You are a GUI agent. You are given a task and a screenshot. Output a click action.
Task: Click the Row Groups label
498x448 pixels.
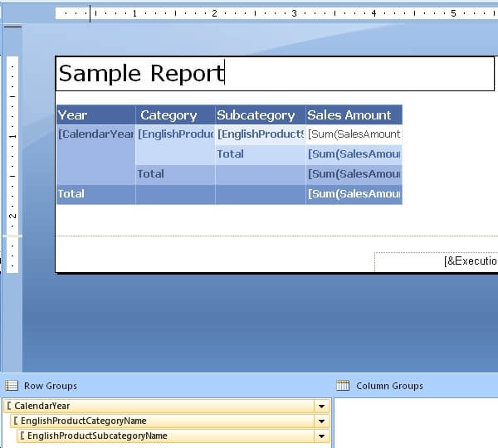(51, 386)
